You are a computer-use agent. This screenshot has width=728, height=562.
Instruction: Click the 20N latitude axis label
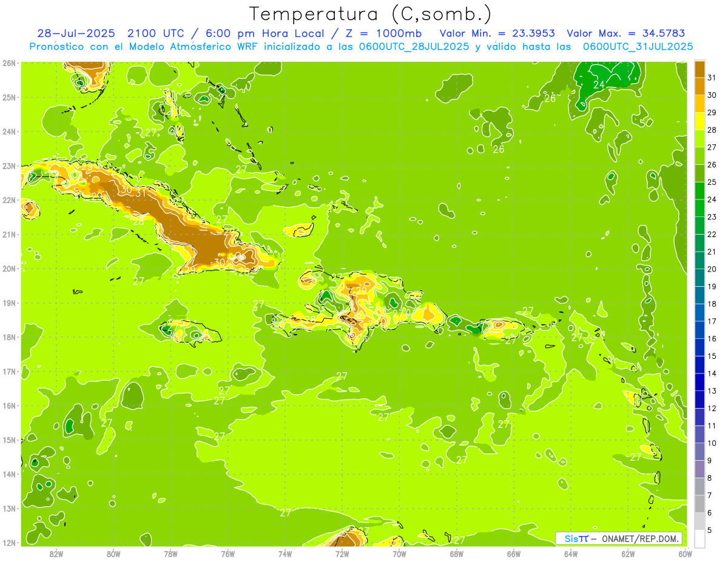(x=8, y=269)
